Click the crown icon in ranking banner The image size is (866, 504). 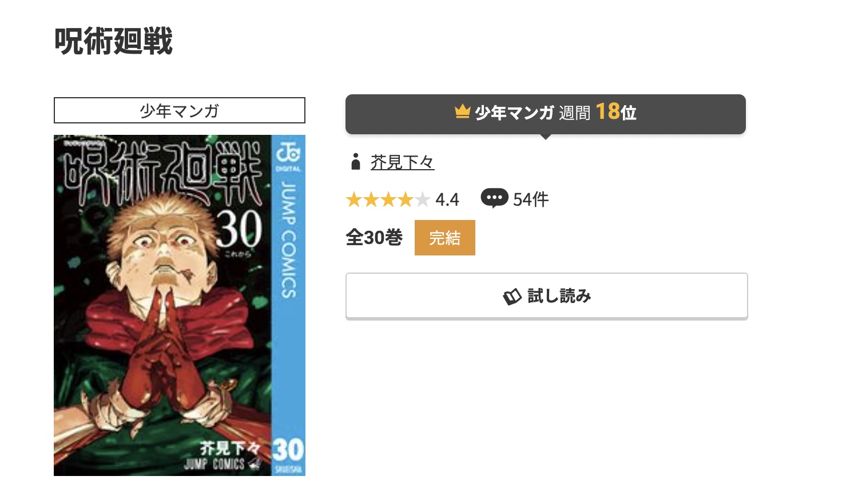pyautogui.click(x=462, y=111)
